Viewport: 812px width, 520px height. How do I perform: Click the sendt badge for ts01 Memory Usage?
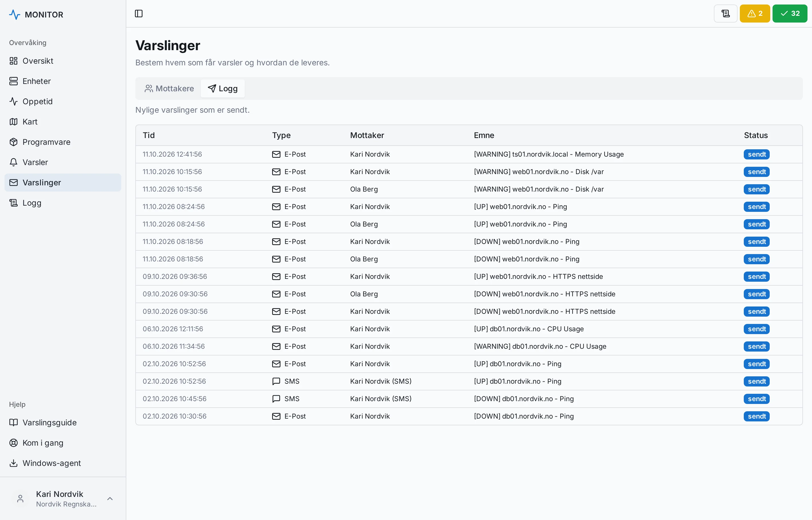click(756, 154)
